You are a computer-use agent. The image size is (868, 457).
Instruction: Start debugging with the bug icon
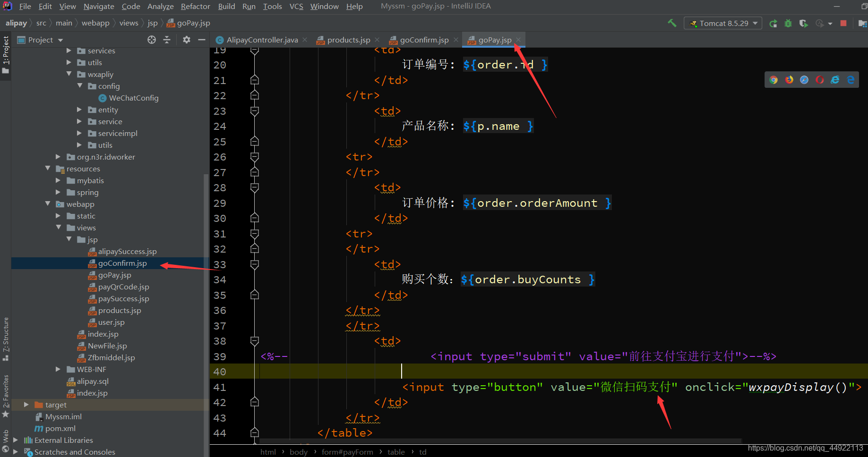click(788, 23)
